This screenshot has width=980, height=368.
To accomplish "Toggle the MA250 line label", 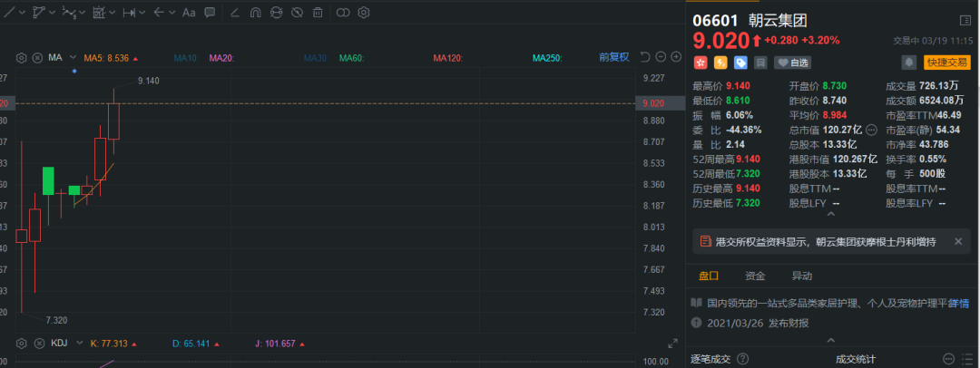I will coord(548,58).
